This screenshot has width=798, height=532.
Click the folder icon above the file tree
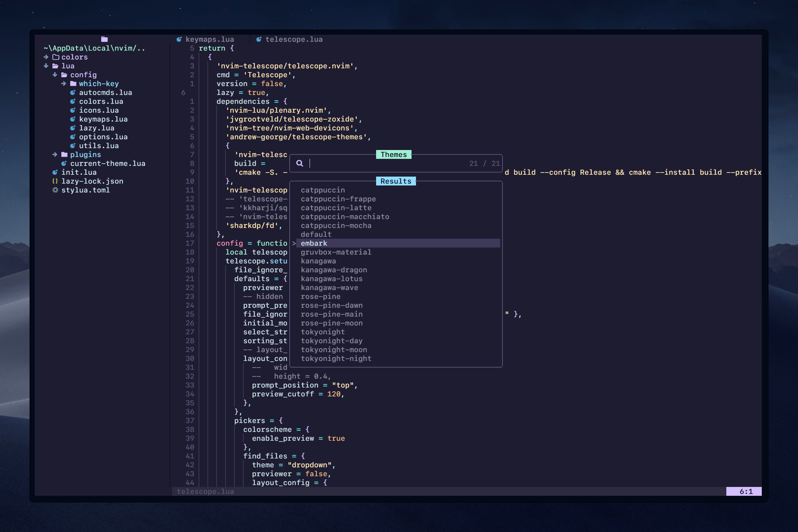pos(104,39)
